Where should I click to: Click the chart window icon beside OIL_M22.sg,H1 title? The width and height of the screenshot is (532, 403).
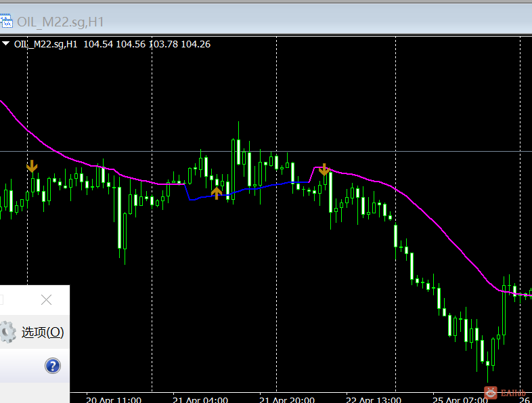6,22
